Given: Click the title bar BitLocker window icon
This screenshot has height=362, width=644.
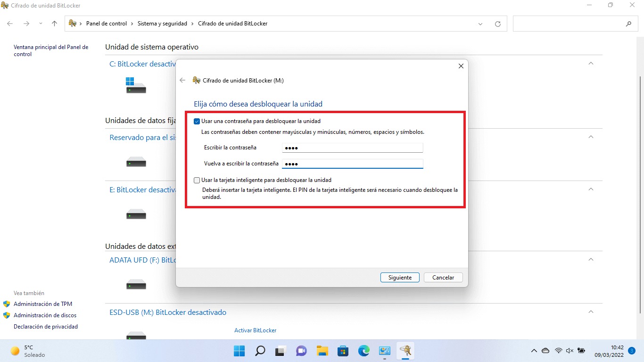Looking at the screenshot, I should (x=5, y=5).
